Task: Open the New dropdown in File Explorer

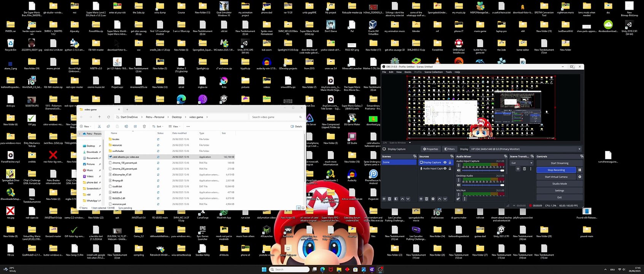Action: (x=86, y=126)
